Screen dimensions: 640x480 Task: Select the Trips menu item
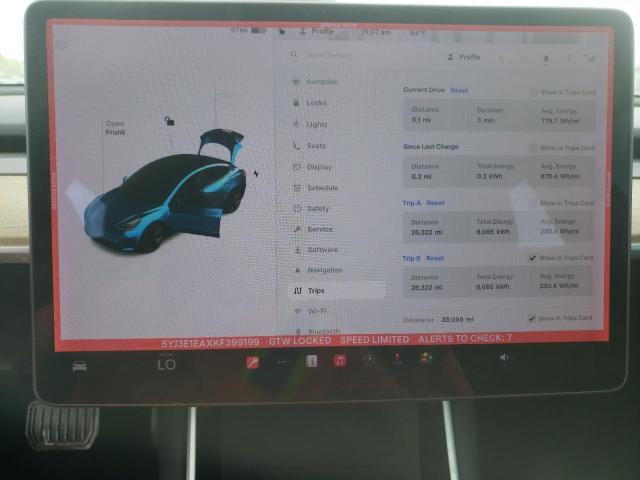click(337, 291)
